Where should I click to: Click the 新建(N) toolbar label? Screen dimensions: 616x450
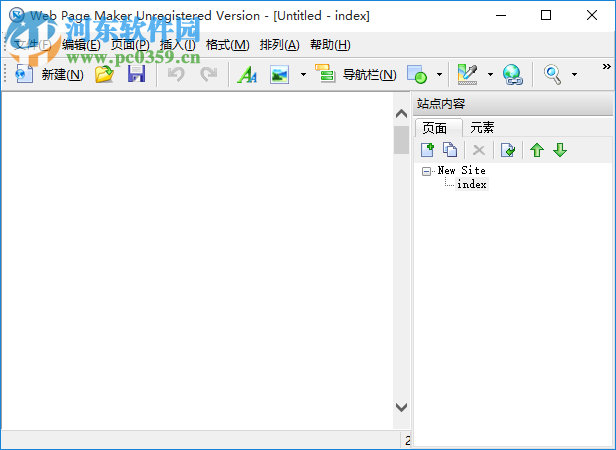tap(63, 74)
